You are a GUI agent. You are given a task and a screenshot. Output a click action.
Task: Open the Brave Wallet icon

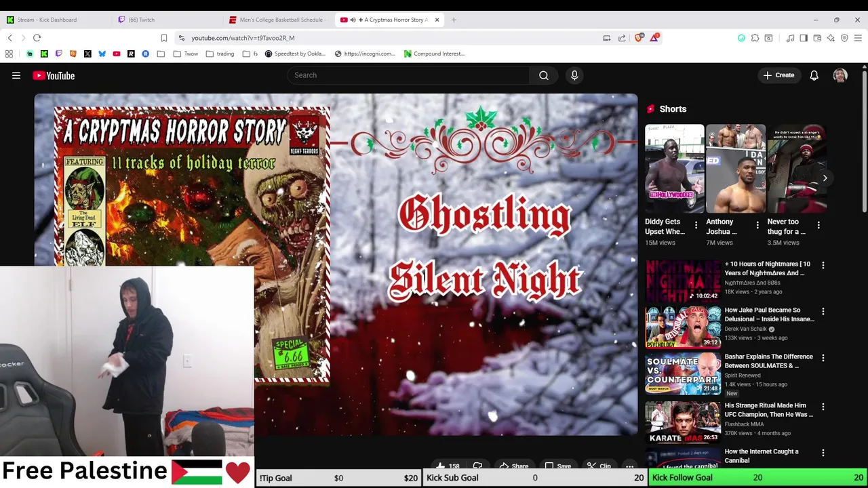click(817, 38)
